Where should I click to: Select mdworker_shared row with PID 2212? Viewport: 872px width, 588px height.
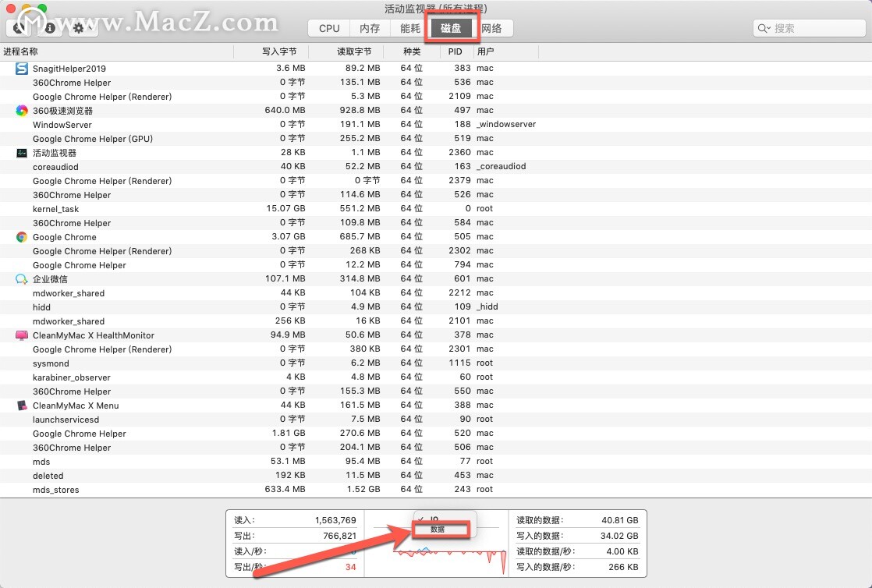click(x=436, y=293)
